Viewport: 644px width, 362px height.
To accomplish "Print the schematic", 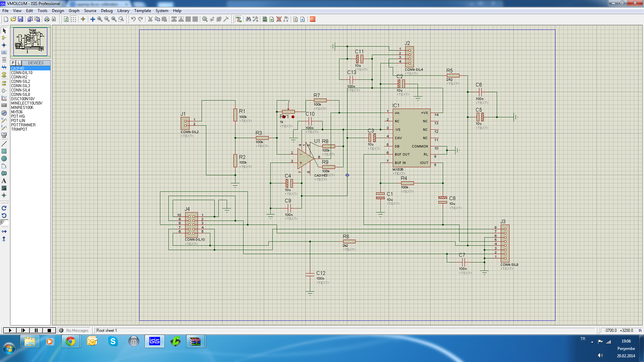I will 47,19.
